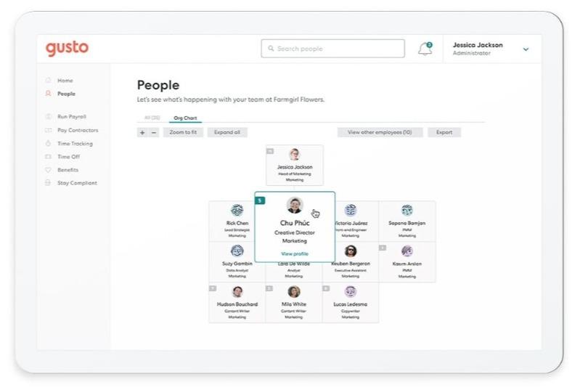Select Mila White's avatar
Image resolution: width=588 pixels, height=390 pixels.
click(x=294, y=292)
